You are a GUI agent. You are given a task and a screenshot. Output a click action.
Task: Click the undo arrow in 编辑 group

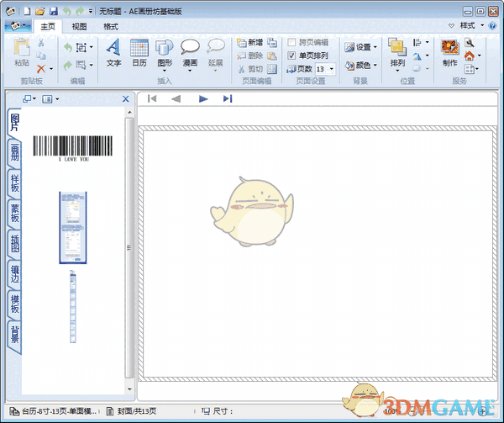pyautogui.click(x=68, y=48)
